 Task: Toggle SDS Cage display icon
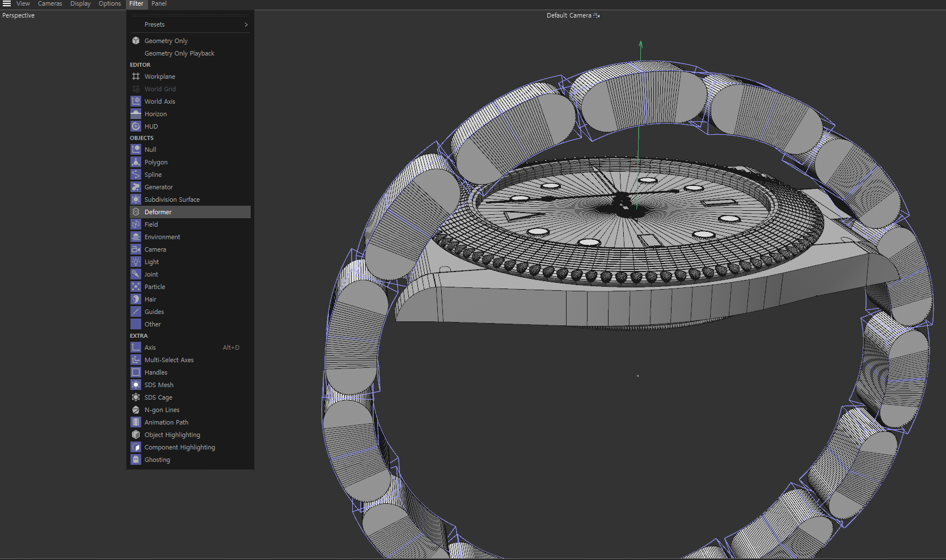click(136, 397)
